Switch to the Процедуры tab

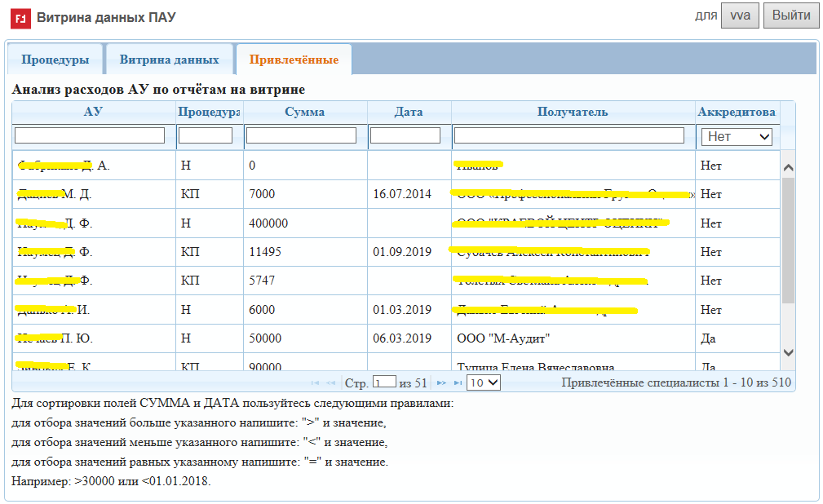55,60
